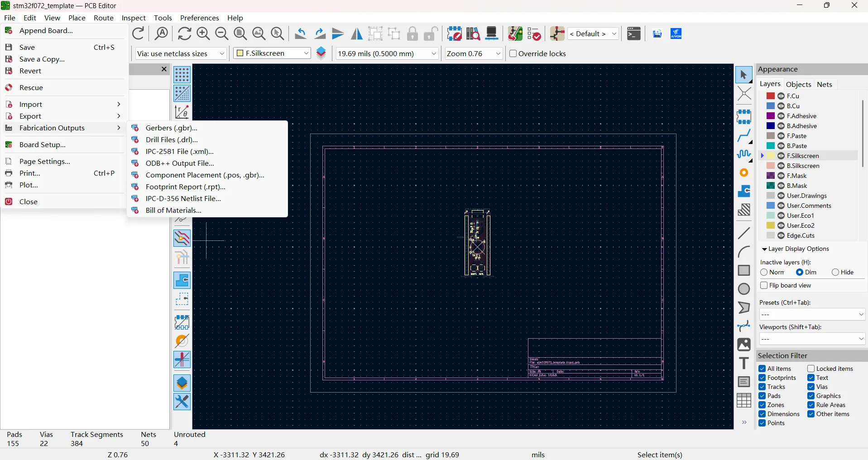
Task: Select the Draw Circle tool
Action: (x=744, y=289)
